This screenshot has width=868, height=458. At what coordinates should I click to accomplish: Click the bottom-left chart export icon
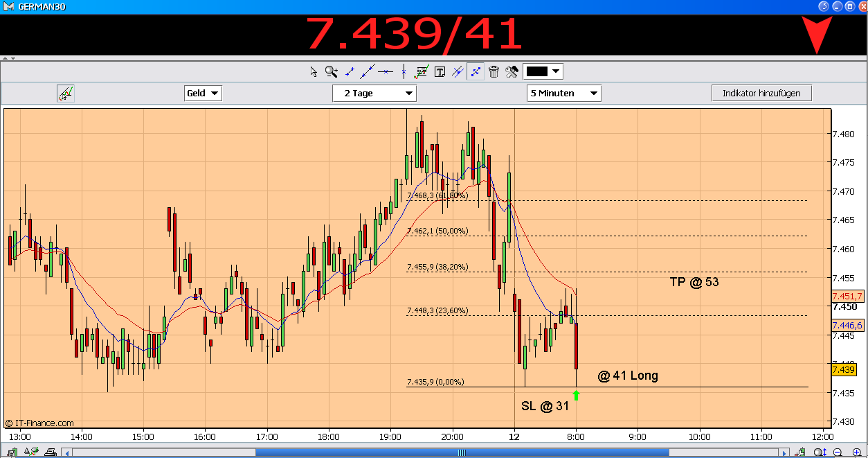(x=13, y=452)
